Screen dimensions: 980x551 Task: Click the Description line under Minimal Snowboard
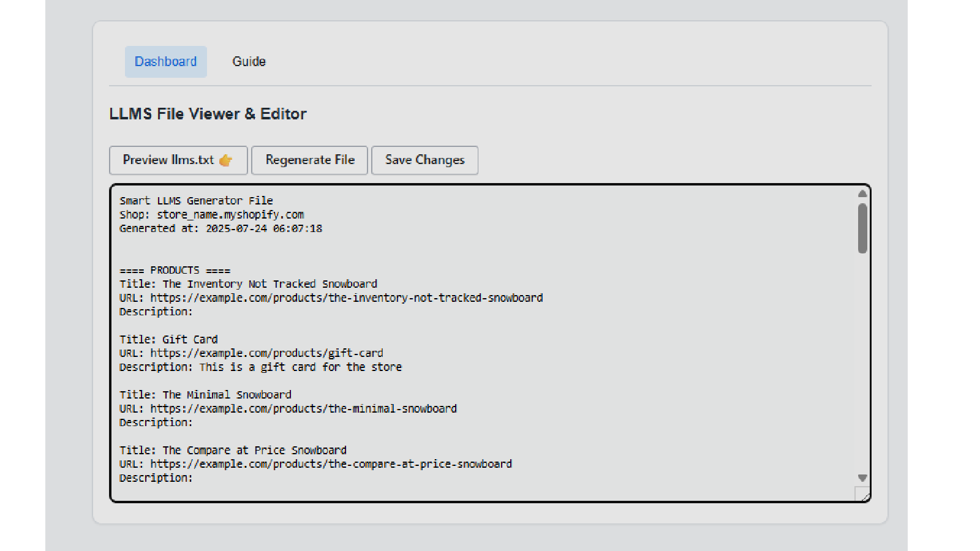coord(156,422)
